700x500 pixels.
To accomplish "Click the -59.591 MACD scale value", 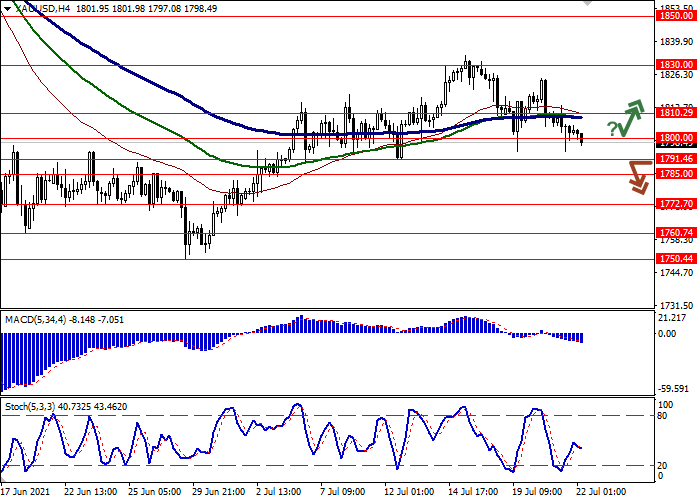I will click(x=673, y=389).
